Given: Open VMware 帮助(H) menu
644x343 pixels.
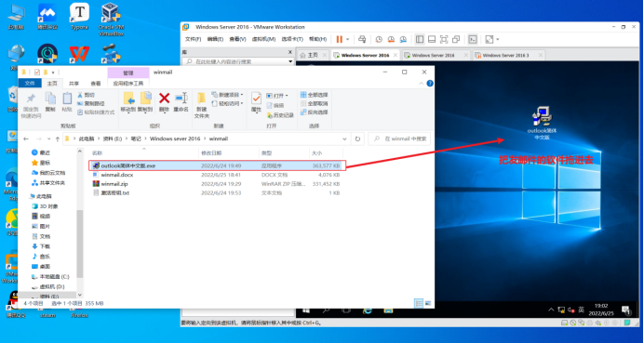Looking at the screenshot, I should coord(317,39).
